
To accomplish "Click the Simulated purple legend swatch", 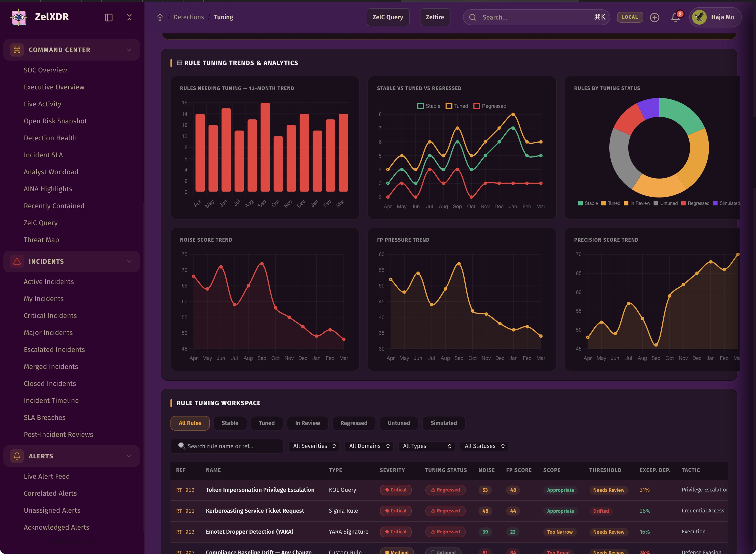I will [x=715, y=203].
